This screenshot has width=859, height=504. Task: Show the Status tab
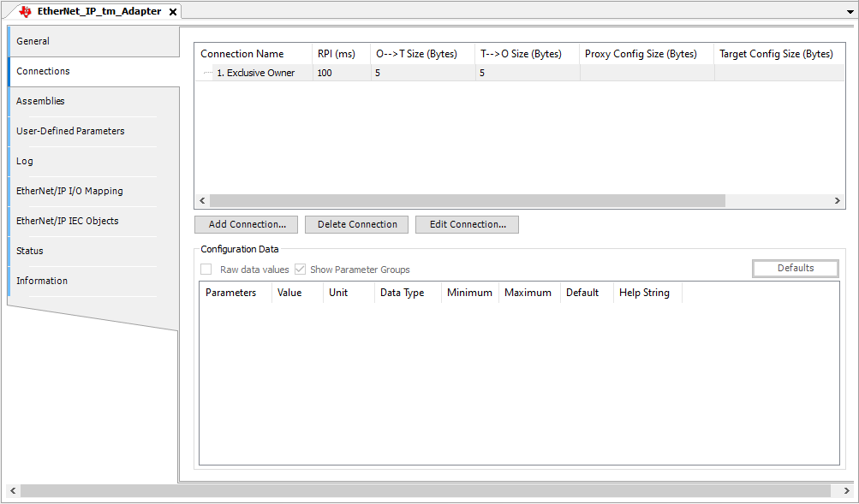30,251
